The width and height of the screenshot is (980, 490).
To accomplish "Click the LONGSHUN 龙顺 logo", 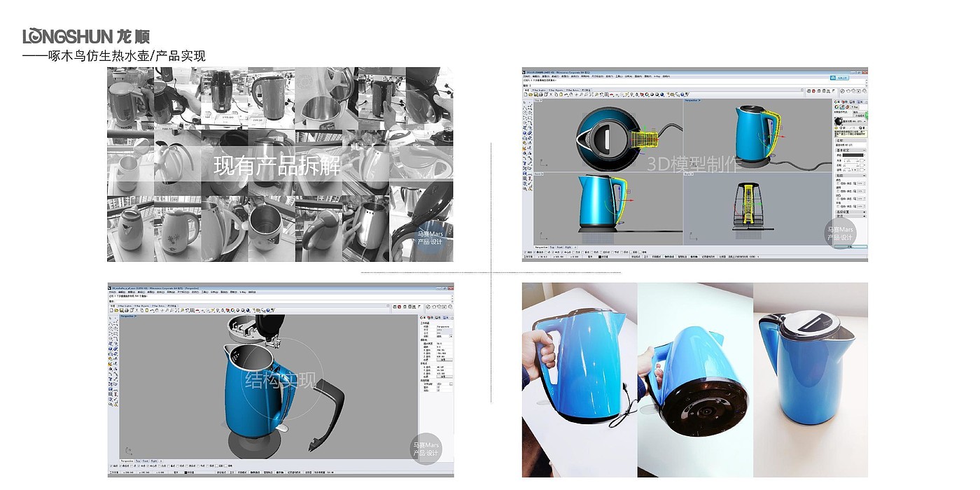I will pyautogui.click(x=86, y=36).
